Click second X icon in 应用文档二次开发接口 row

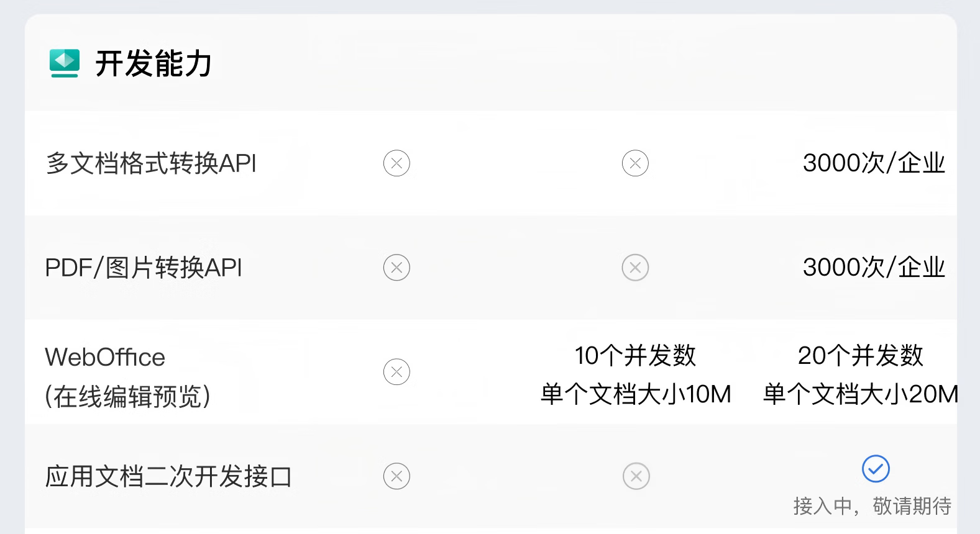(x=636, y=476)
